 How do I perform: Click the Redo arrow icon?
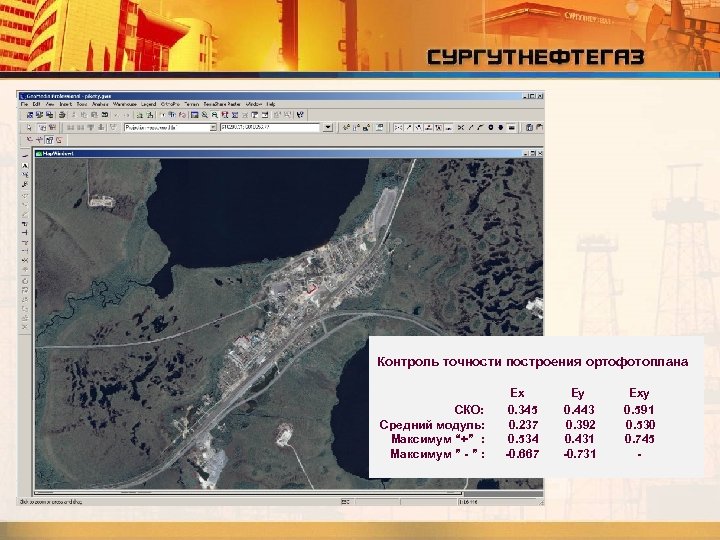point(127,115)
